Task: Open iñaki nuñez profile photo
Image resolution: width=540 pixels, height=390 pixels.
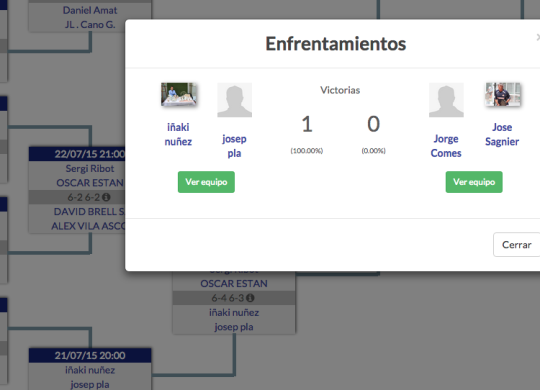Action: (x=179, y=94)
